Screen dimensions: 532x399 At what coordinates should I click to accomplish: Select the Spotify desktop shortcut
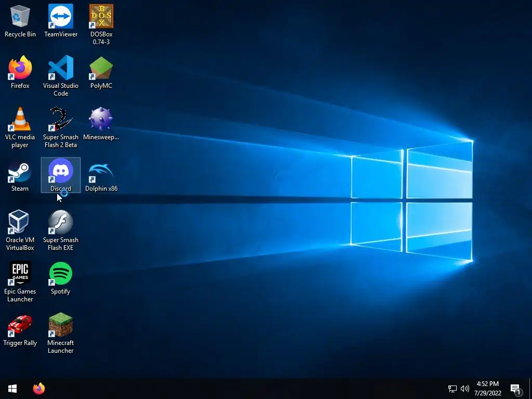61,278
